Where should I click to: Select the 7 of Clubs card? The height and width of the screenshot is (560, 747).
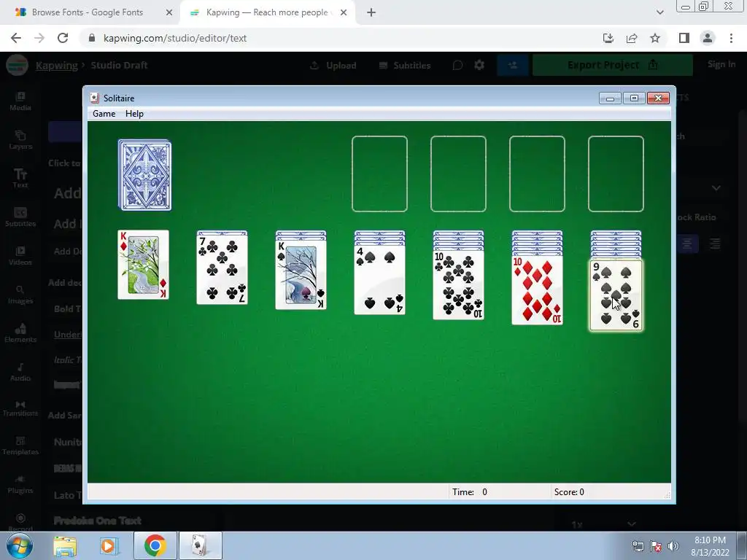(222, 270)
